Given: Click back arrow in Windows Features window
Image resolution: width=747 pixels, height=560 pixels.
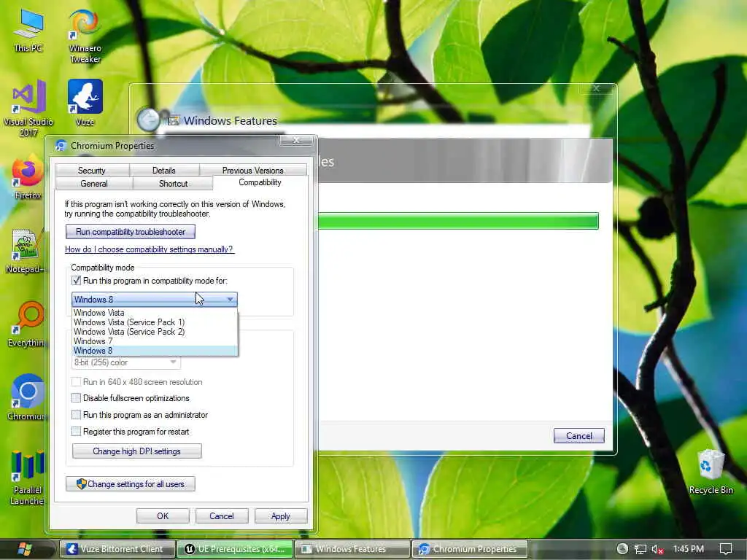Looking at the screenshot, I should tap(149, 120).
